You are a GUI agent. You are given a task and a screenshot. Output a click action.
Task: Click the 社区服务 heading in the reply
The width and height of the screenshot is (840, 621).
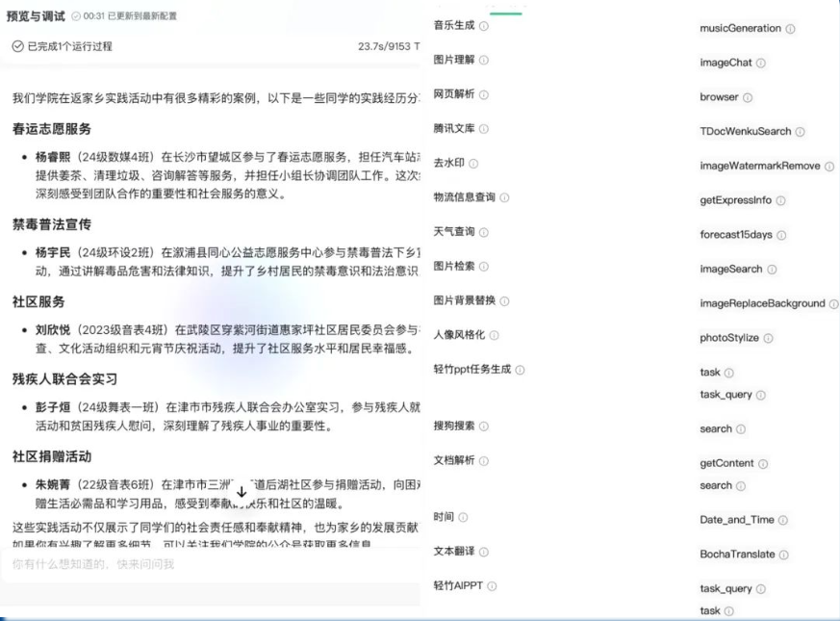click(38, 302)
